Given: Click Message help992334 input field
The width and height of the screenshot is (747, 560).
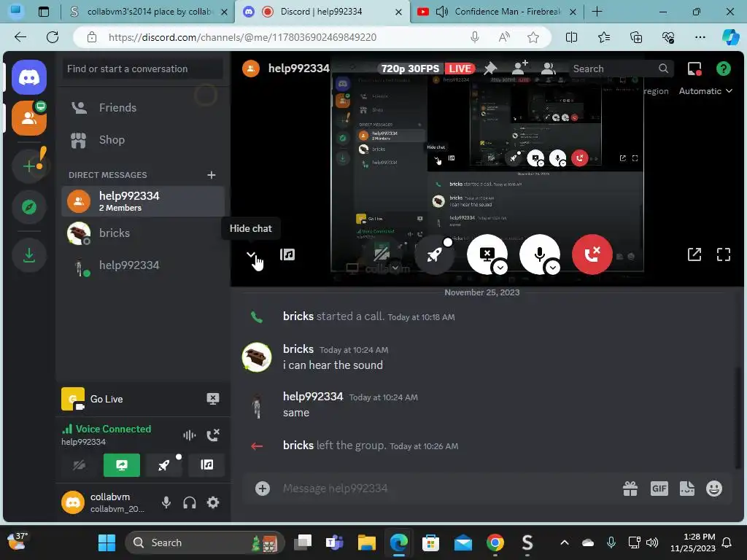Looking at the screenshot, I should (448, 489).
